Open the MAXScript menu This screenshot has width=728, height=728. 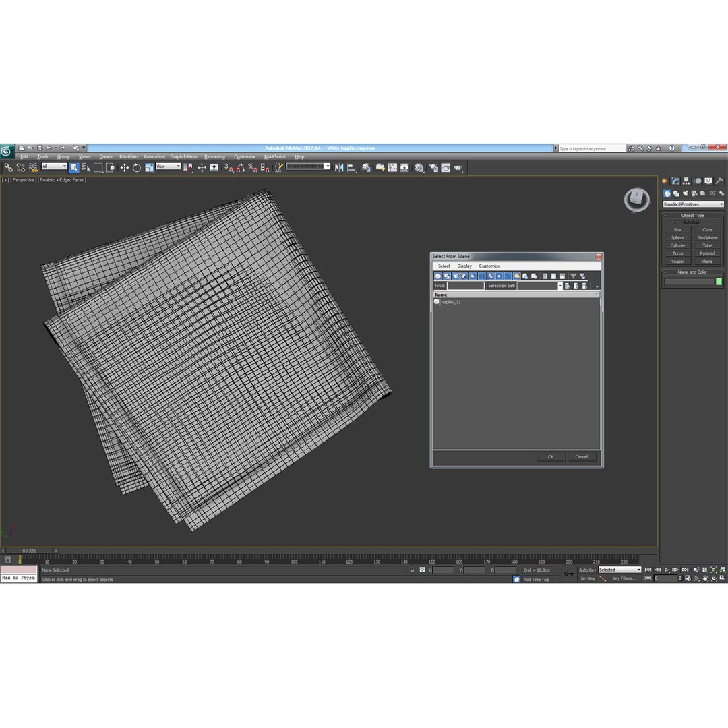point(275,157)
